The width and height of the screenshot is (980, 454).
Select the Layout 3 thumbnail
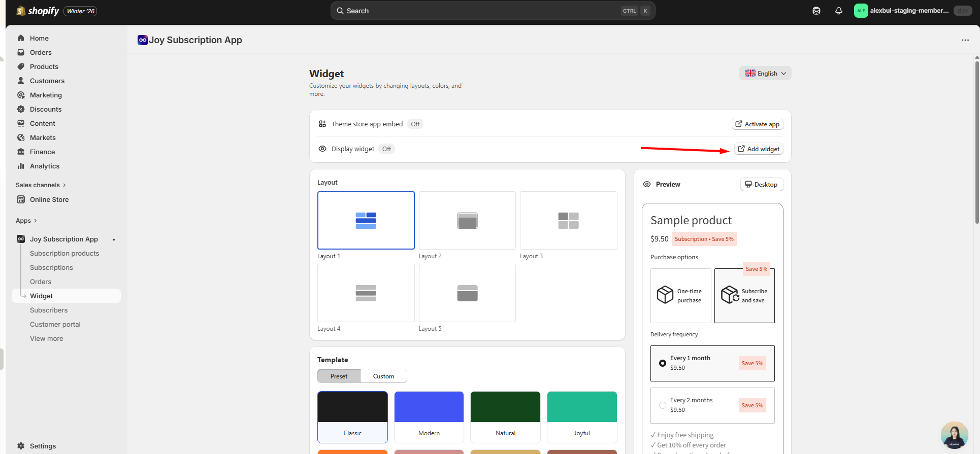tap(568, 221)
